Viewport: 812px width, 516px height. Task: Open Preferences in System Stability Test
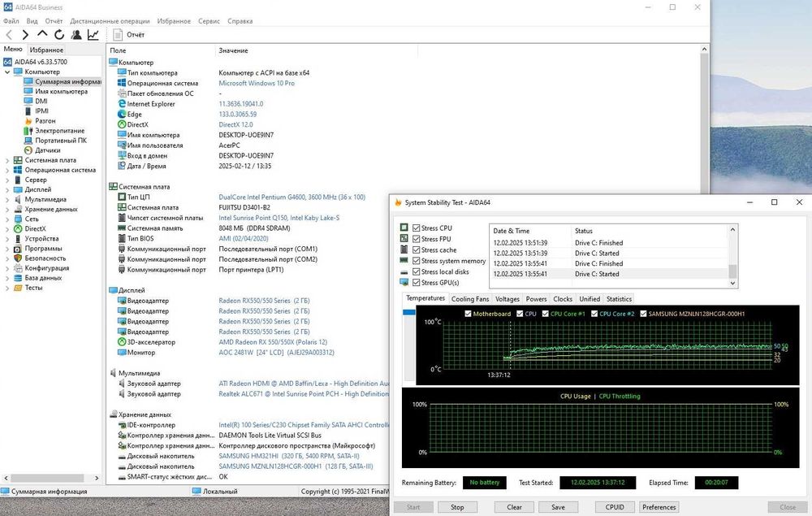(x=659, y=507)
